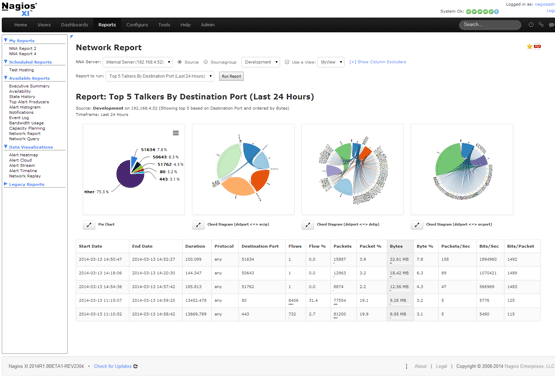Sort by the Packets column header
The height and width of the screenshot is (376, 555).
click(x=344, y=246)
